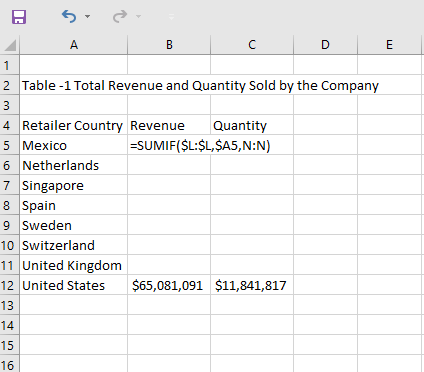Select row 6 header
The height and width of the screenshot is (372, 424).
9,165
